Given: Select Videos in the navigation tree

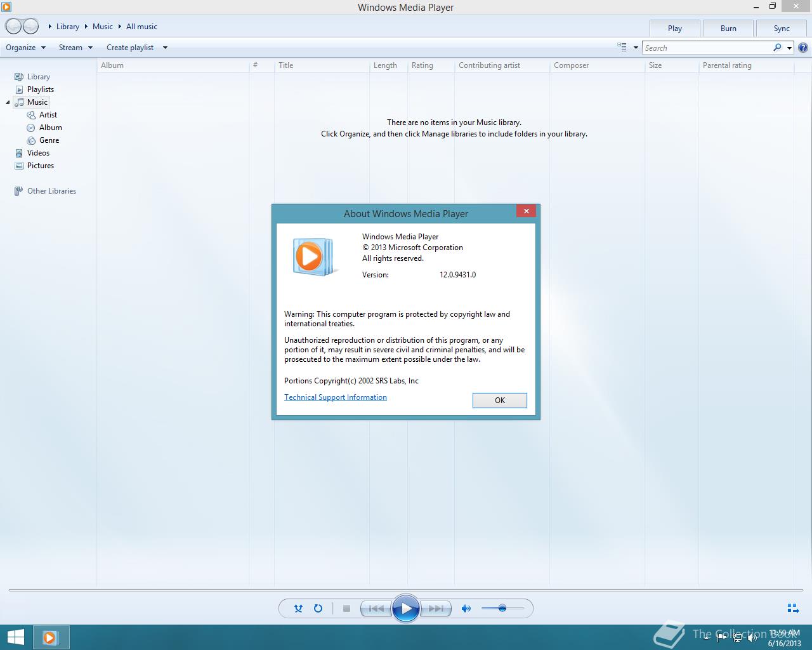Looking at the screenshot, I should [x=38, y=153].
